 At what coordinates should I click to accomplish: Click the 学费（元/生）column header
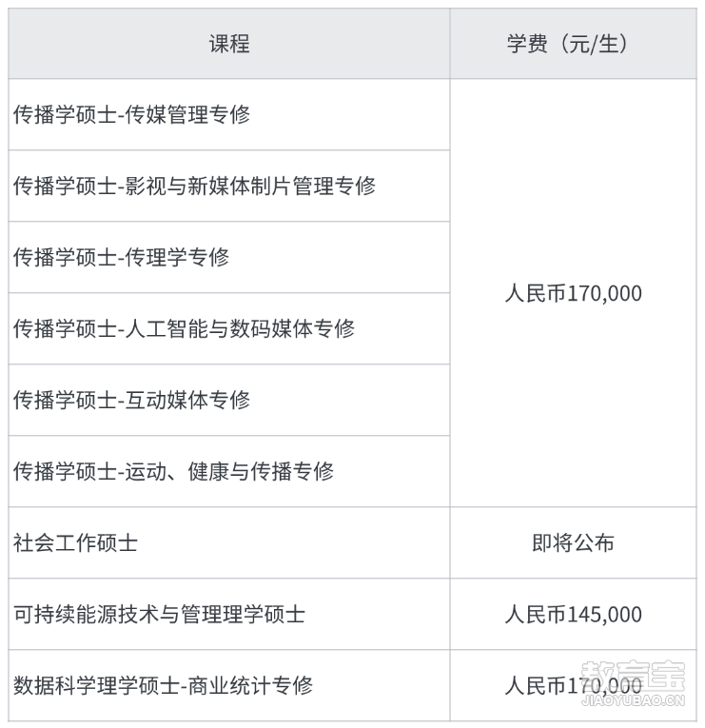pyautogui.click(x=573, y=44)
